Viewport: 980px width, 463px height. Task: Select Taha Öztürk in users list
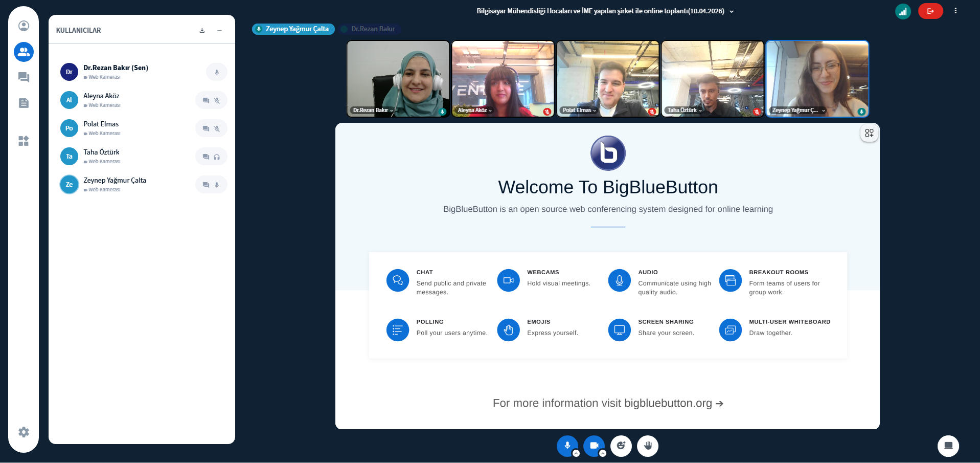(101, 152)
